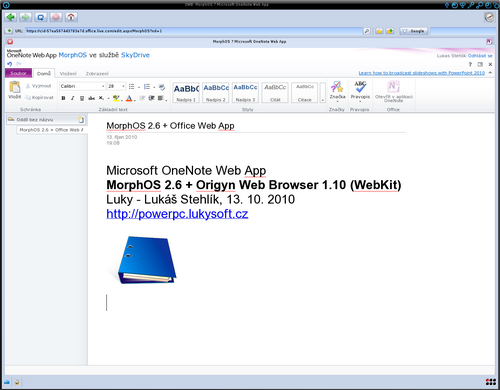Expand the styles gallery arrow
Screen dimensions: 500x390
click(x=323, y=93)
